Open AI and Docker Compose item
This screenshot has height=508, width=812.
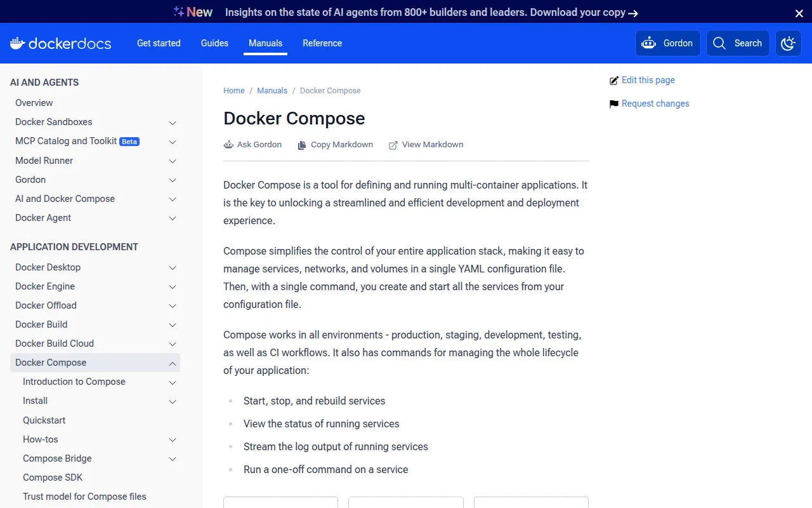65,199
